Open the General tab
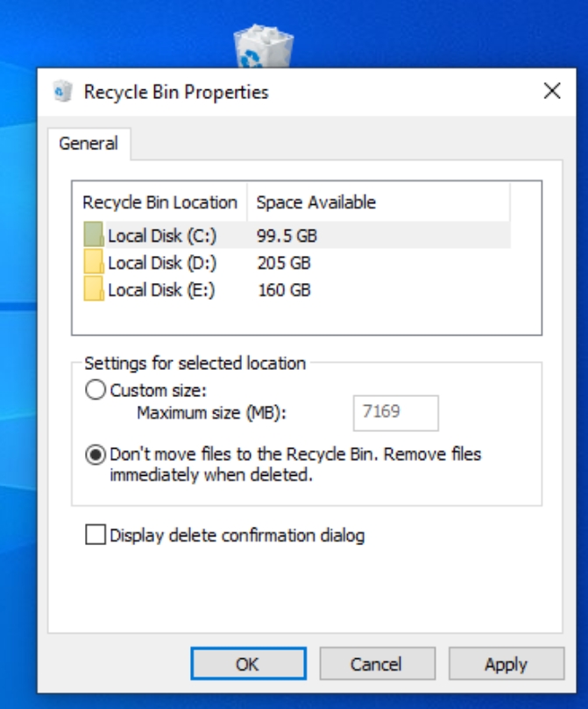The height and width of the screenshot is (709, 588). (89, 144)
